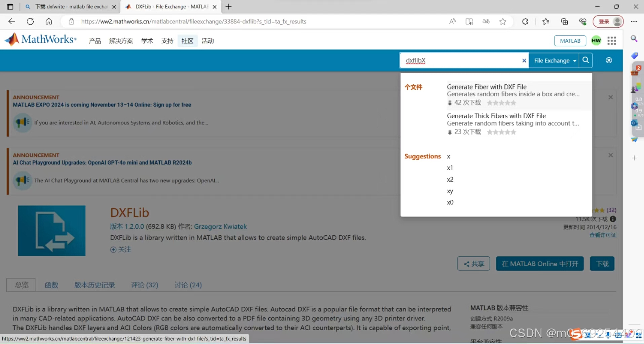Select the 'xy' search suggestion
Screen dimensions: 644x344
pos(450,191)
